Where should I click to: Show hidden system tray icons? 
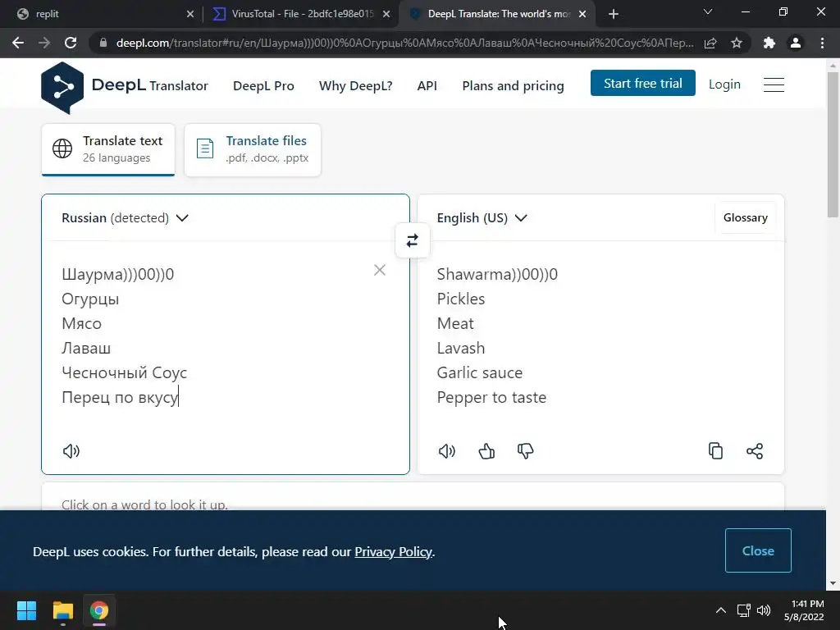[721, 610]
